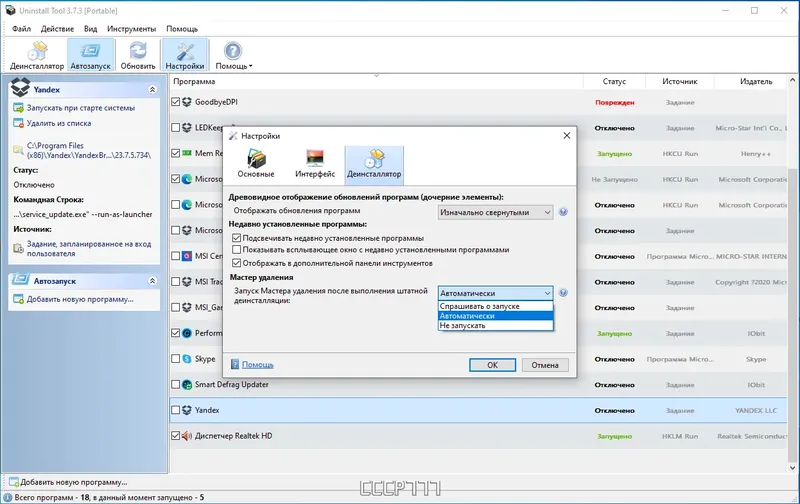Open the Файл menu

click(x=21, y=29)
